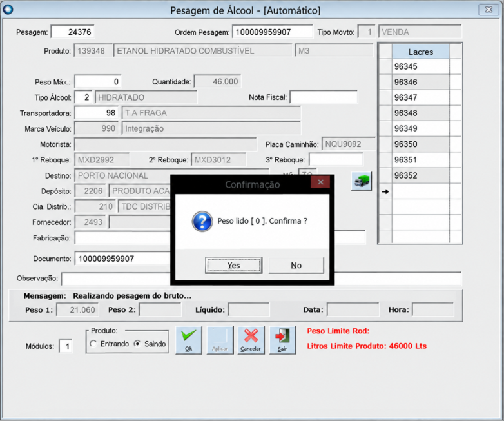The image size is (504, 421).
Task: Confirm the weight with Yes button
Action: click(x=234, y=266)
